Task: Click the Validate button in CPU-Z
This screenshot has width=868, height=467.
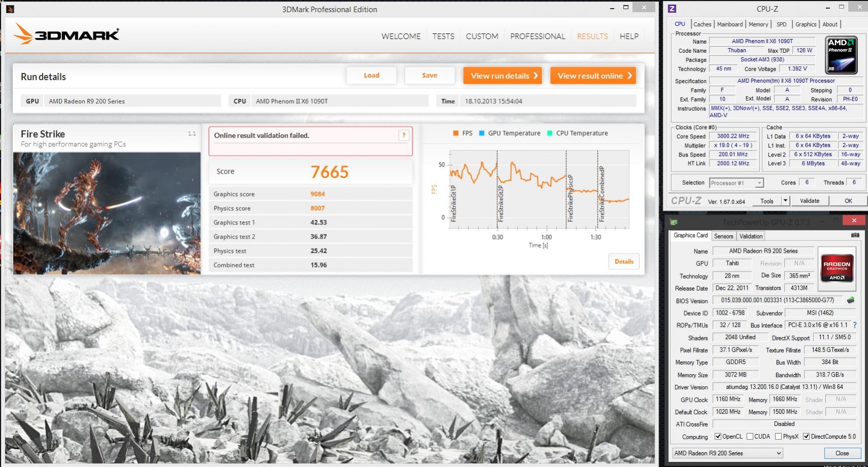Action: (x=810, y=201)
